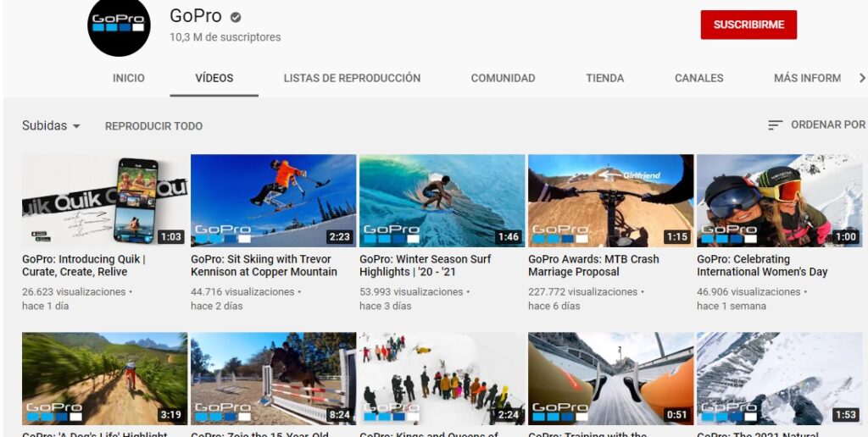Click the snowboard POV 1:53 thumbnail

(780, 379)
